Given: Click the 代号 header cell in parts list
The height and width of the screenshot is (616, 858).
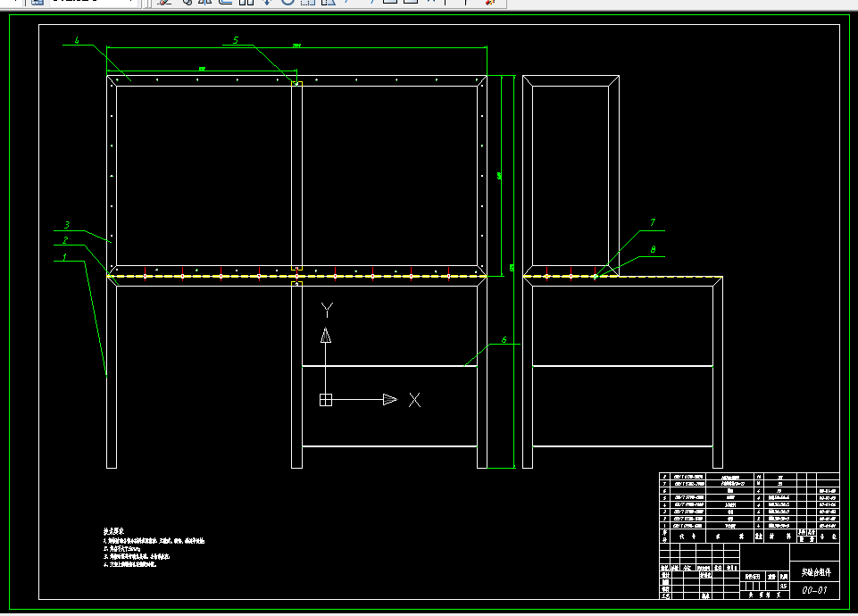Looking at the screenshot, I should click(687, 537).
